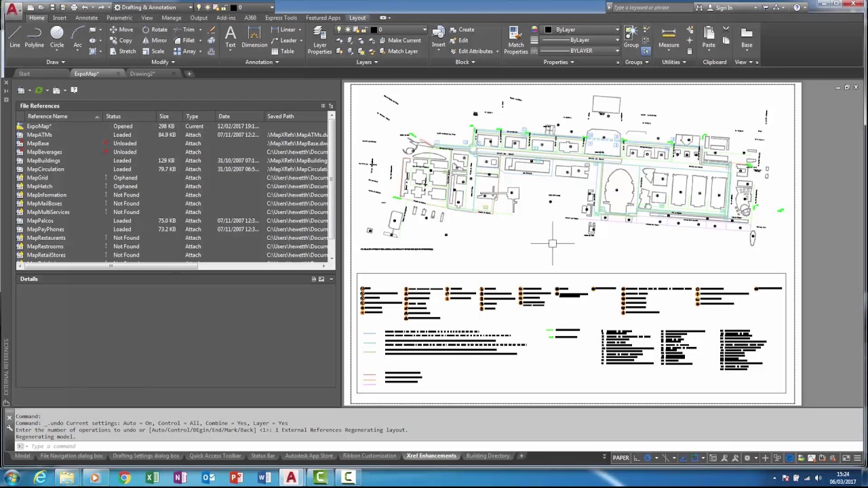Open Chrome from Windows taskbar

click(x=125, y=478)
